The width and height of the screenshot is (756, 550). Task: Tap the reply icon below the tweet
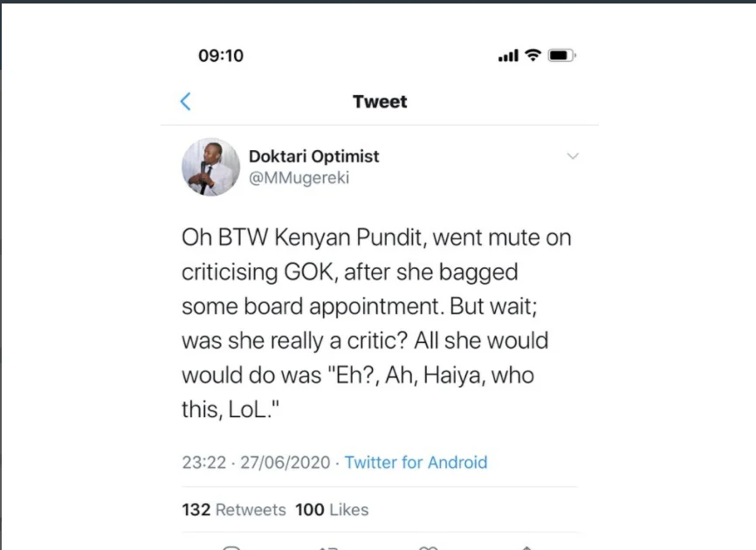[x=231, y=547]
